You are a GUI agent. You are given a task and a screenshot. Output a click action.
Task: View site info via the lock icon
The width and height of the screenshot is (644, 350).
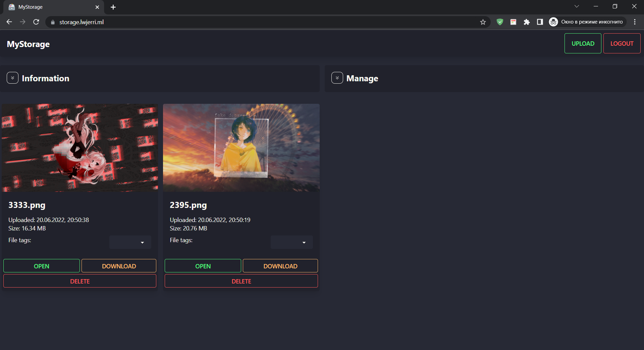point(53,22)
